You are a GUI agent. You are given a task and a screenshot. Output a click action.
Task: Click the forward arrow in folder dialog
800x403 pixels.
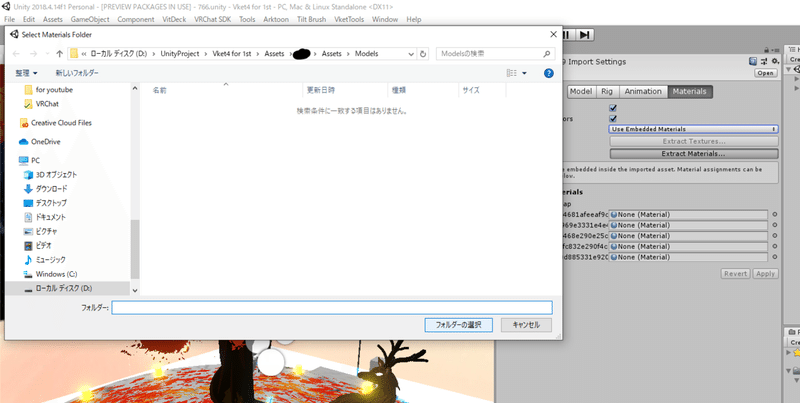(x=33, y=54)
